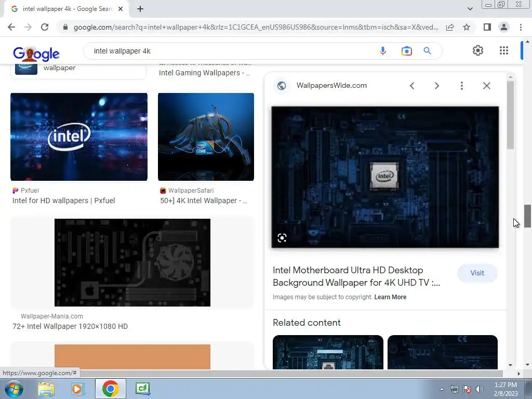Go back to the previous page
The height and width of the screenshot is (399, 532).
[11, 27]
